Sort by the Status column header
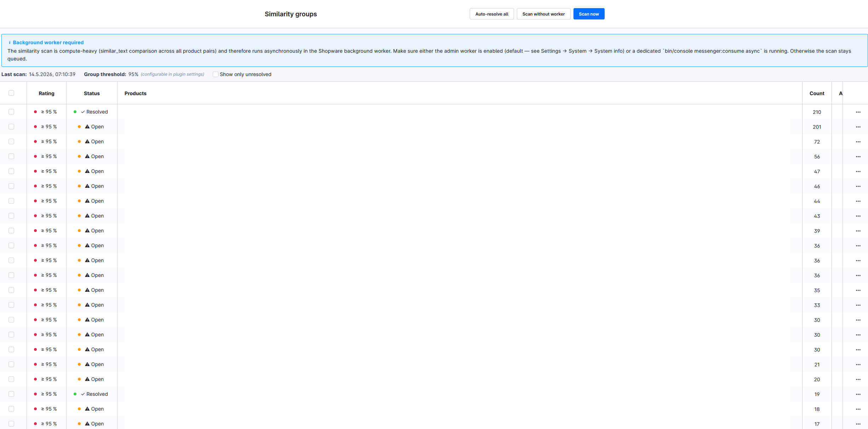 coord(92,93)
